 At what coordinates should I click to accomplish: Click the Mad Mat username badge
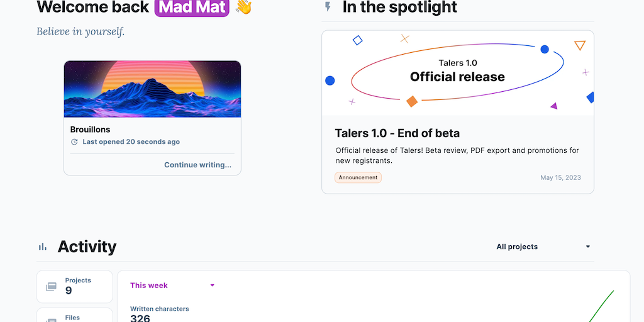(x=192, y=8)
